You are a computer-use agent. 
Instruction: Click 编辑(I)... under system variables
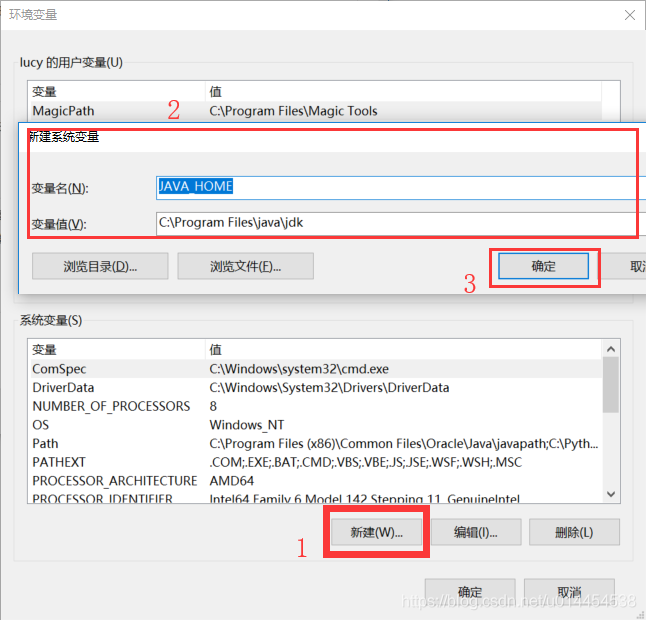click(x=476, y=532)
